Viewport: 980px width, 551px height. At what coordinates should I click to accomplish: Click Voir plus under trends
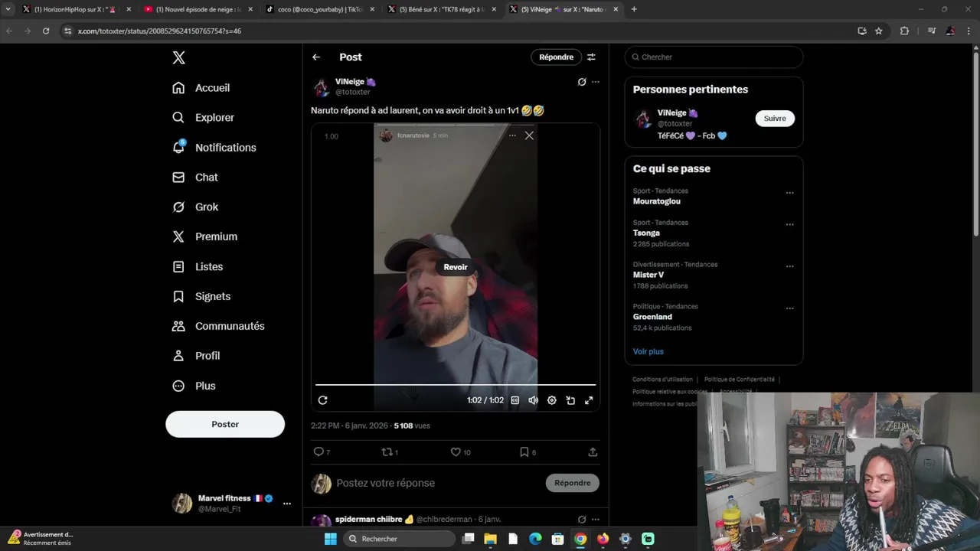[648, 352]
